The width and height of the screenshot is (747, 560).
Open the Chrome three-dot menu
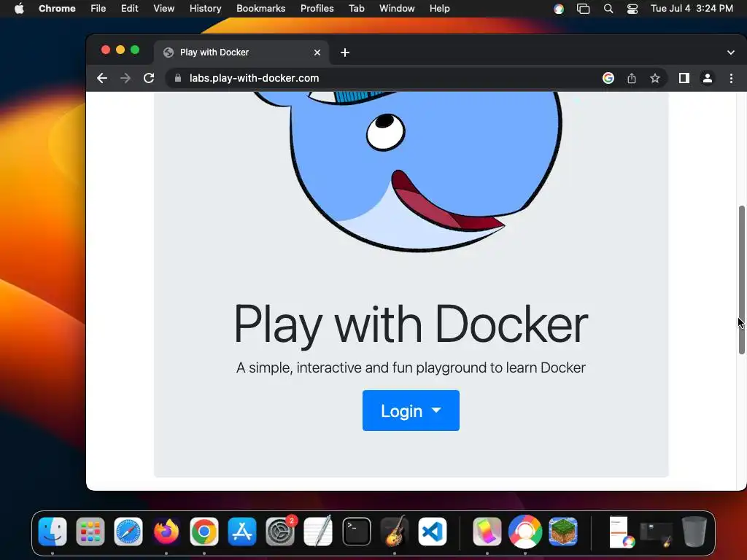[731, 78]
